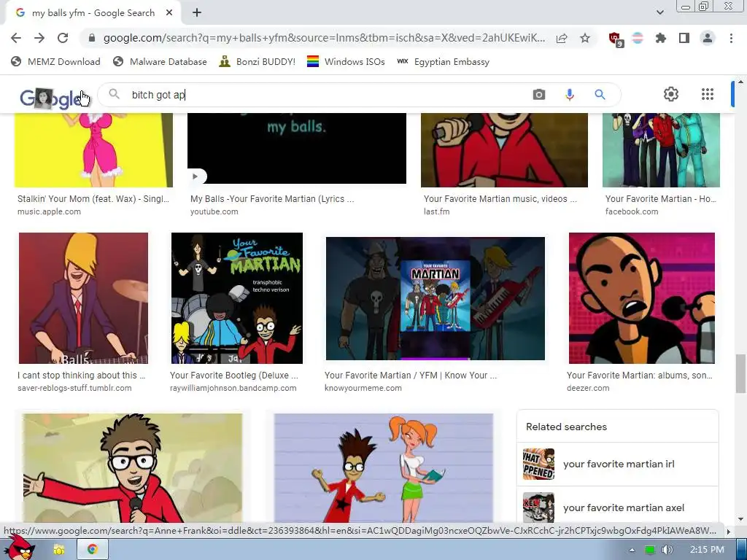Viewport: 747px width, 560px height.
Task: Open the tumblr Balls guitarist image
Action: coord(83,298)
